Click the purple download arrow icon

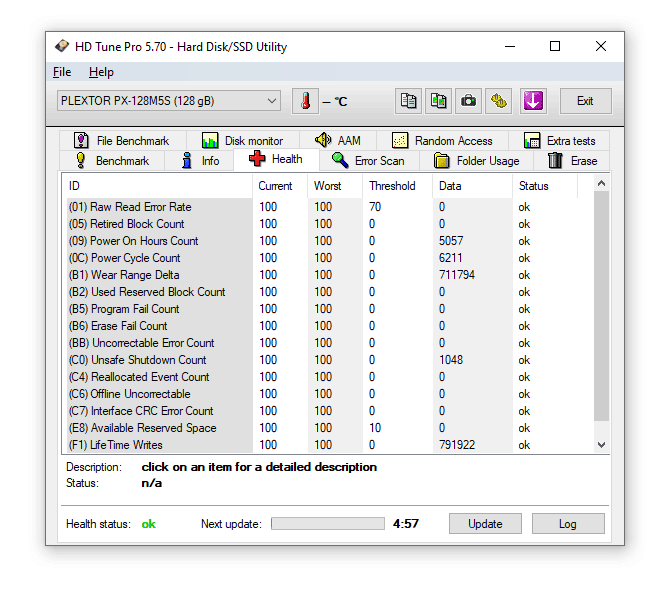tap(533, 101)
